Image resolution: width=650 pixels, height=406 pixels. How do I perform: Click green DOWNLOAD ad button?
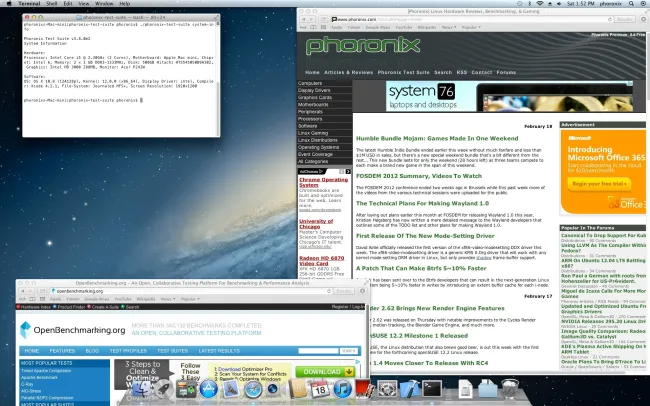click(325, 372)
